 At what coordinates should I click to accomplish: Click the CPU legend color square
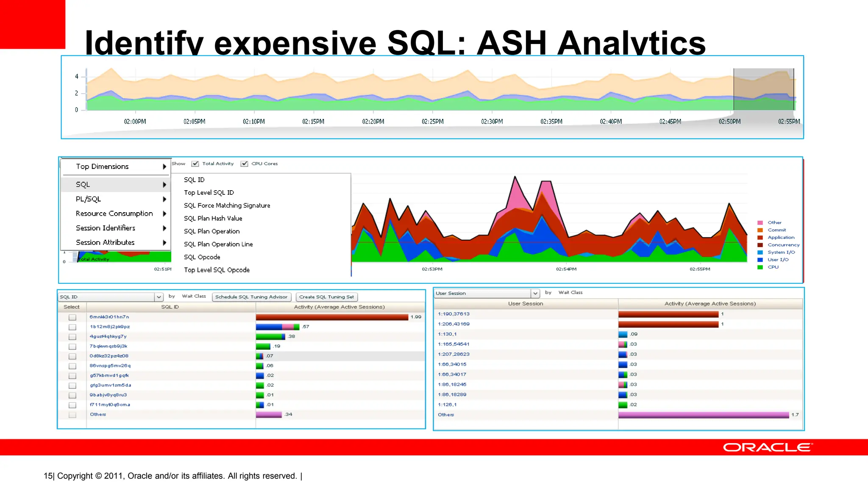pyautogui.click(x=760, y=267)
